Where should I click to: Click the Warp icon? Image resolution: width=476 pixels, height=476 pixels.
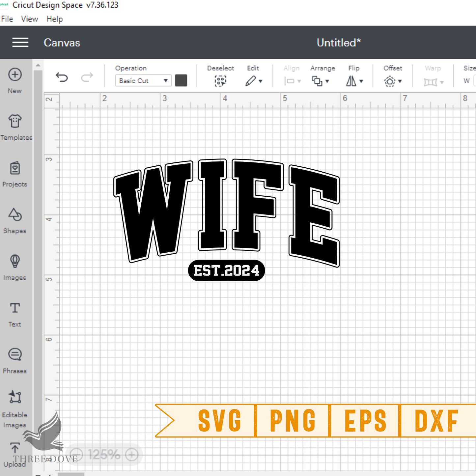pyautogui.click(x=430, y=82)
